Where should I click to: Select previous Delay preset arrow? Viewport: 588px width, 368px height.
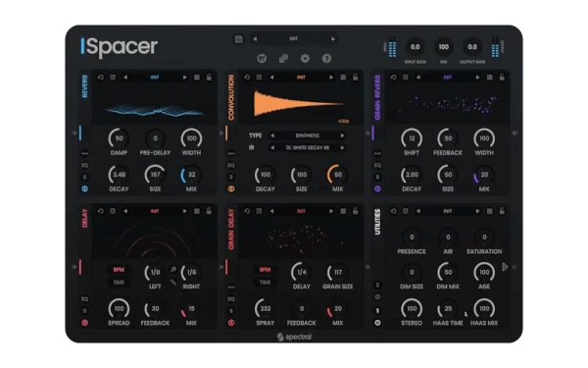pyautogui.click(x=125, y=211)
